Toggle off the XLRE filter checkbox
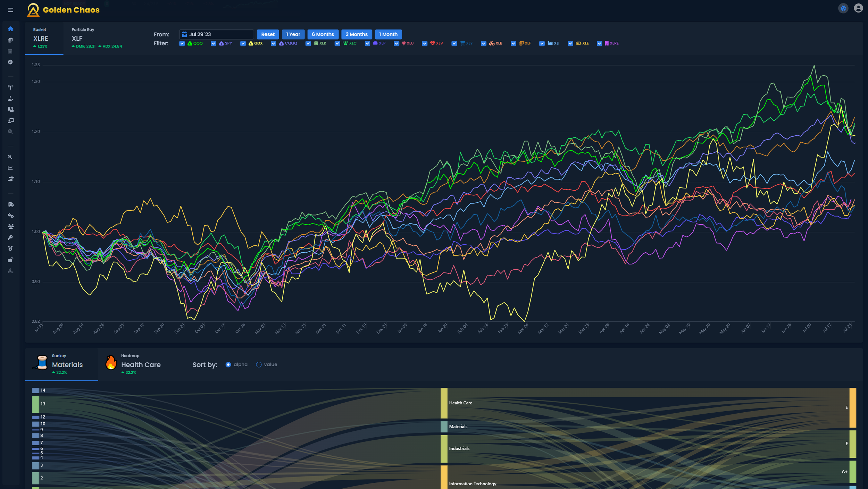This screenshot has width=868, height=489. click(599, 43)
